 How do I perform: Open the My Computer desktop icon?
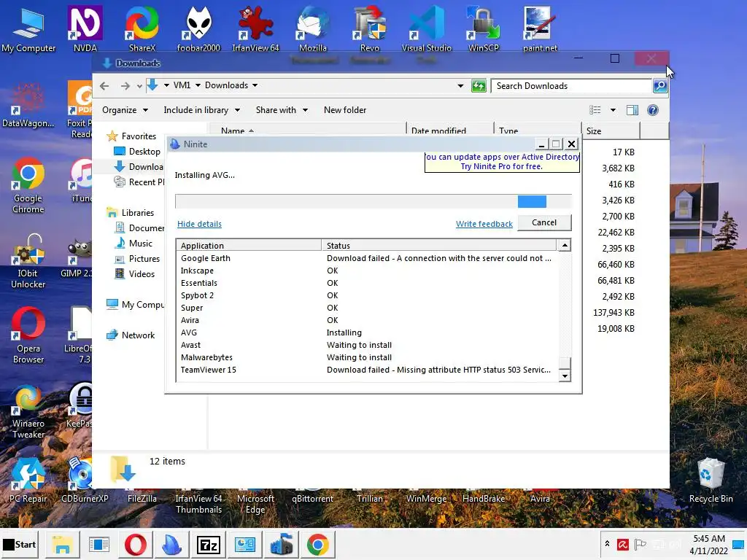(28, 29)
